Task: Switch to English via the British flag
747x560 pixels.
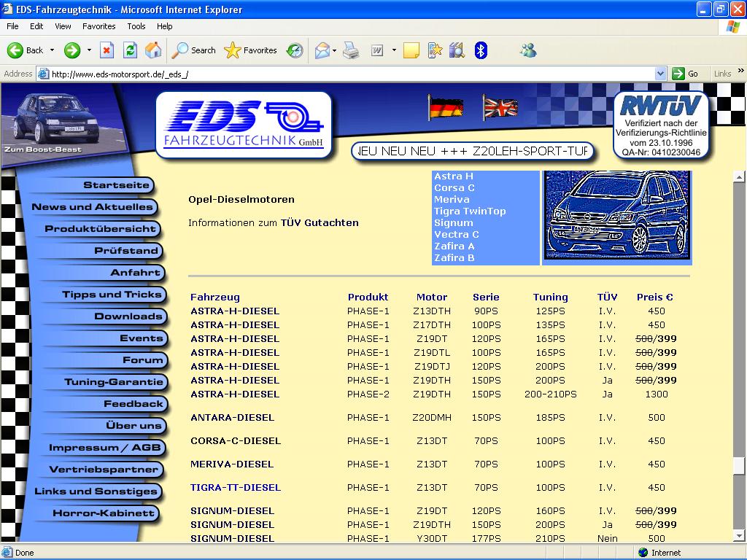Action: point(500,108)
